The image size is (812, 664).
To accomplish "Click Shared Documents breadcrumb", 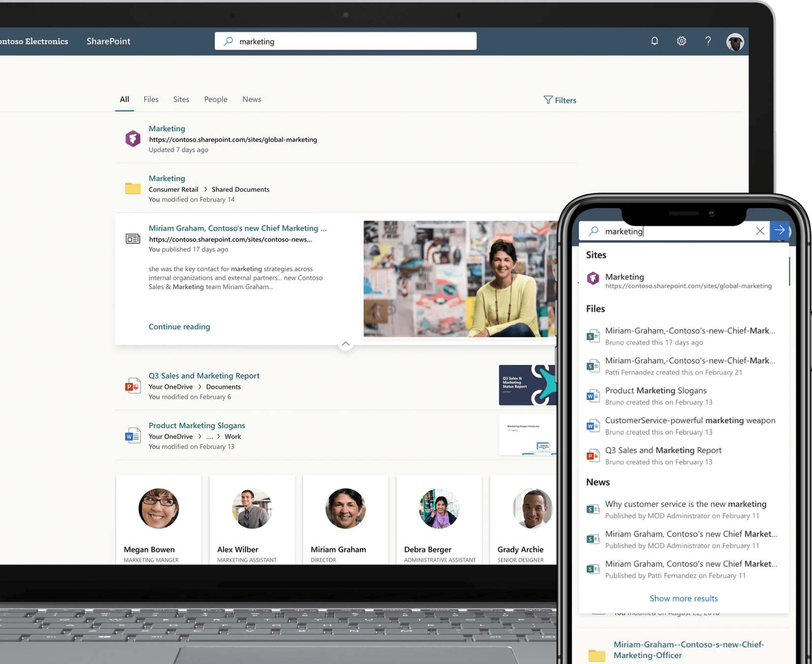I will click(x=241, y=189).
